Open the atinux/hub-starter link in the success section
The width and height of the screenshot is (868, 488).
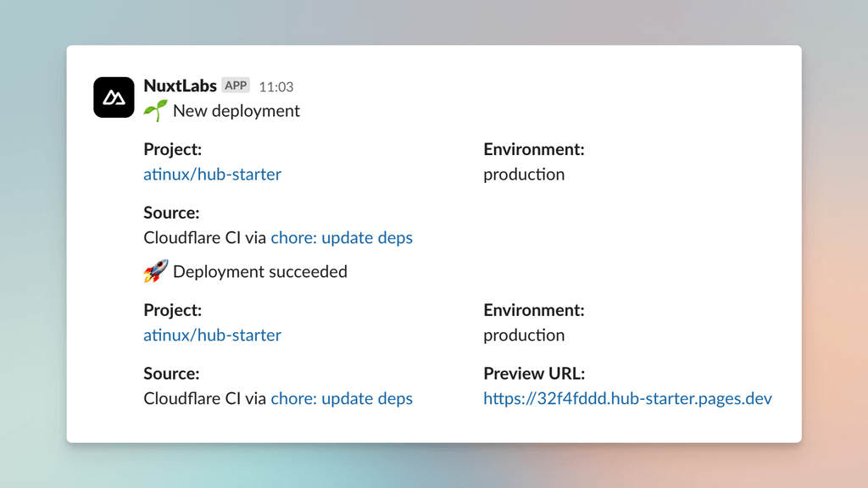pos(212,335)
